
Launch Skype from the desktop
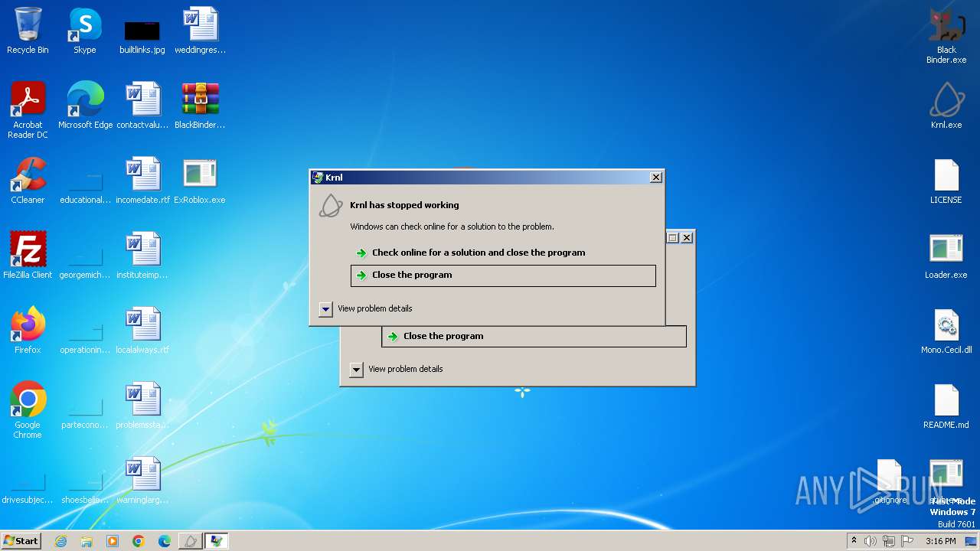coord(85,31)
